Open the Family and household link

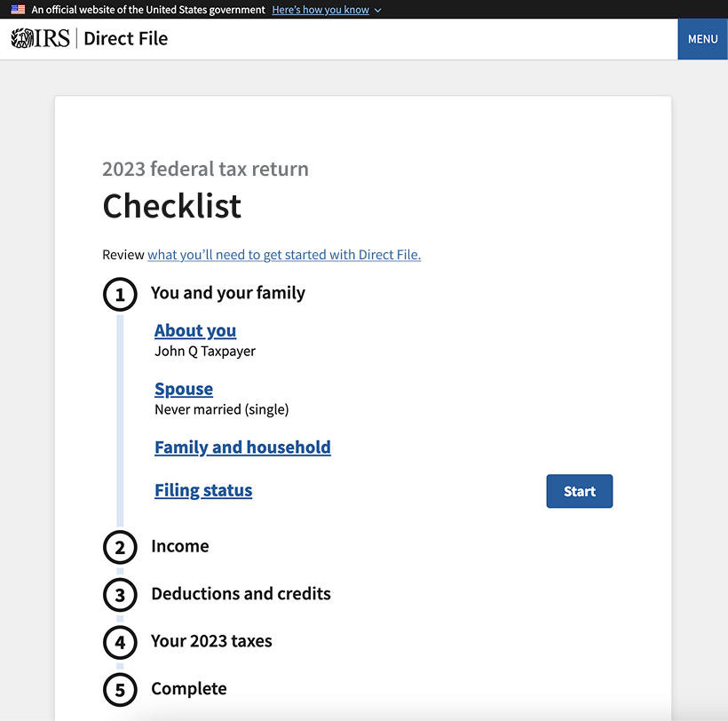pyautogui.click(x=242, y=447)
